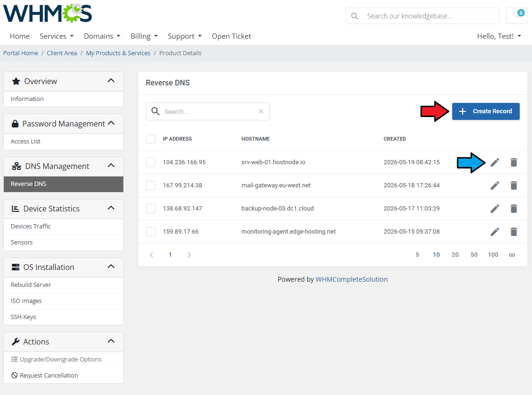Open the Open Ticket menu item

coord(232,36)
